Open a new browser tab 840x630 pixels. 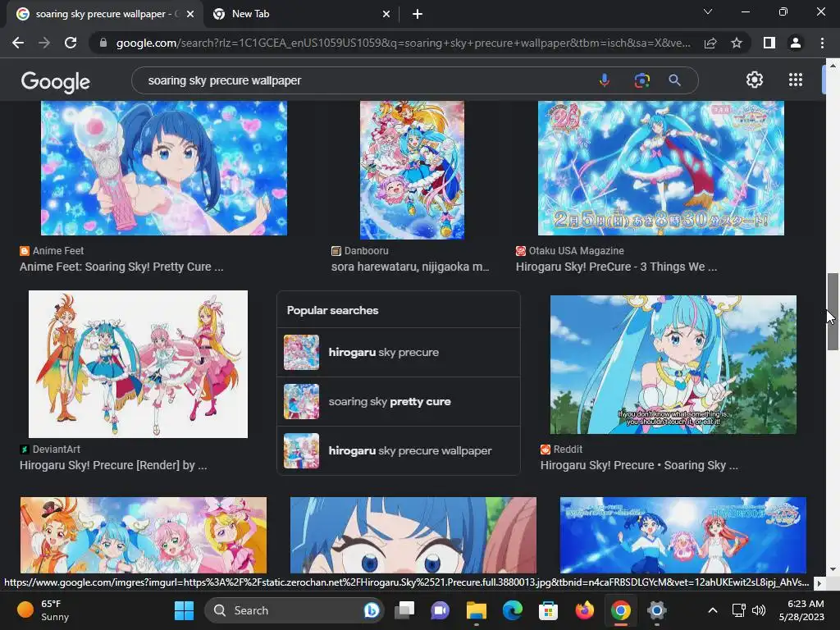(x=418, y=14)
